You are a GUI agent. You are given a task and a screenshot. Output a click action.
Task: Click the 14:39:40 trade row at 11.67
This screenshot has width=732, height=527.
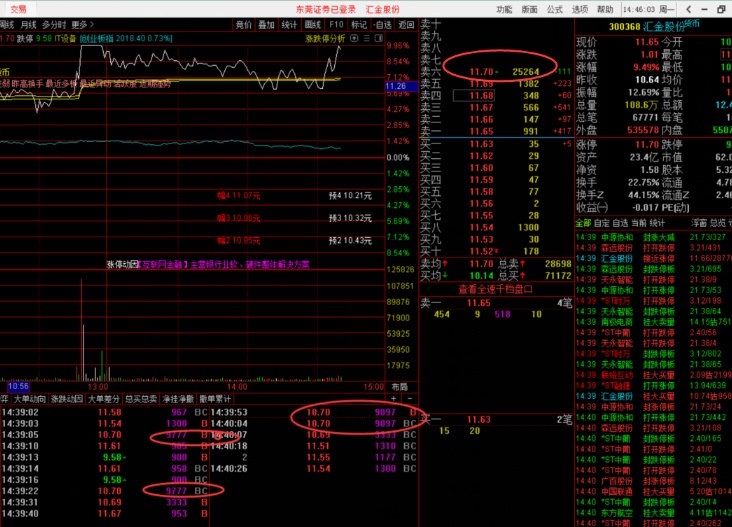[x=105, y=513]
